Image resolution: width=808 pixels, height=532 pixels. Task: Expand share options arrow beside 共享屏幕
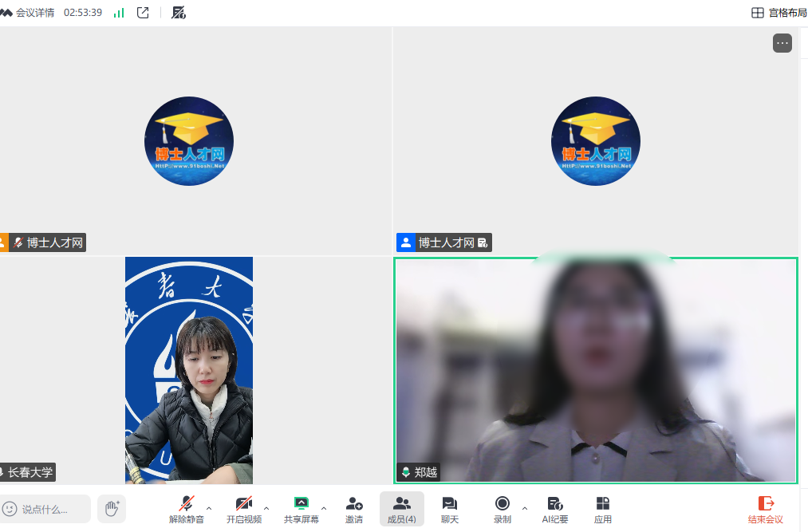click(324, 508)
